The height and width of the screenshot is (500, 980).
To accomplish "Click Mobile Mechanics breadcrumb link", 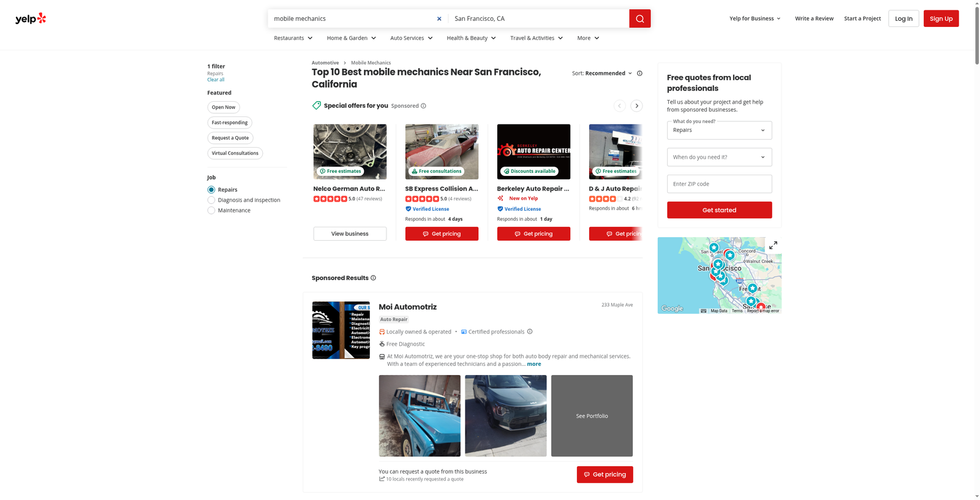I will (x=371, y=63).
